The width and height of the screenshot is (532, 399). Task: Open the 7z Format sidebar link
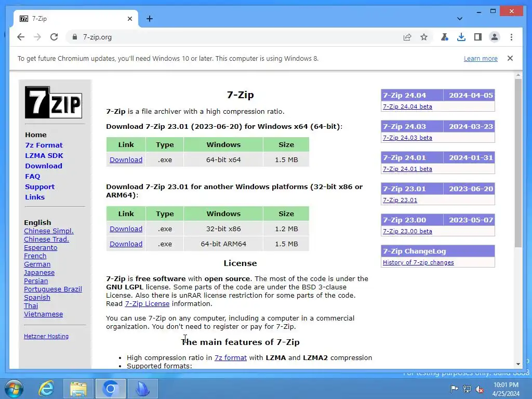click(44, 145)
